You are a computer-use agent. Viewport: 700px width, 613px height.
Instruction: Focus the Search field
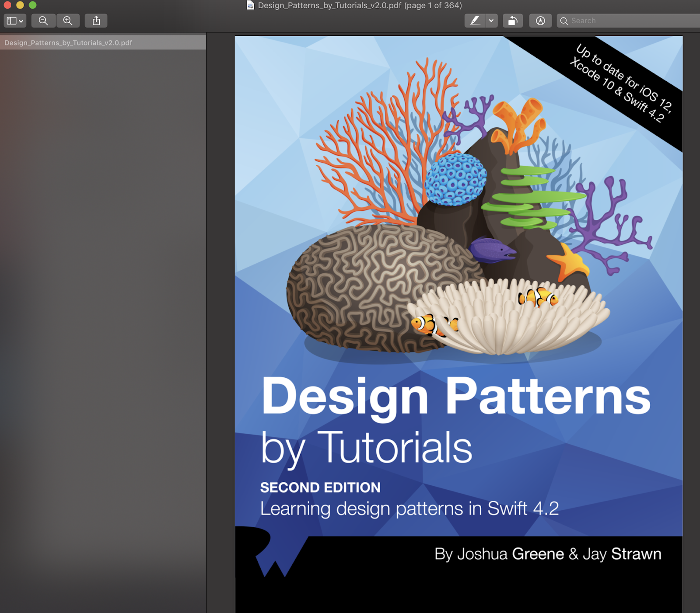629,21
